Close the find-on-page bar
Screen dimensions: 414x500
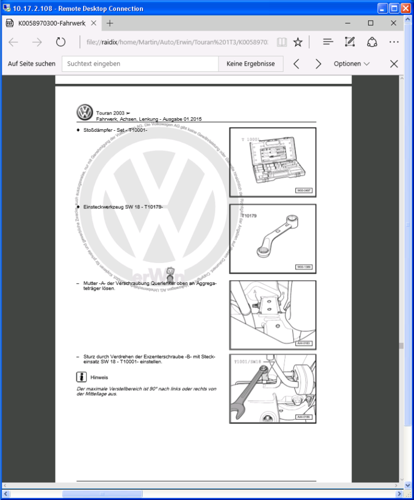click(394, 64)
